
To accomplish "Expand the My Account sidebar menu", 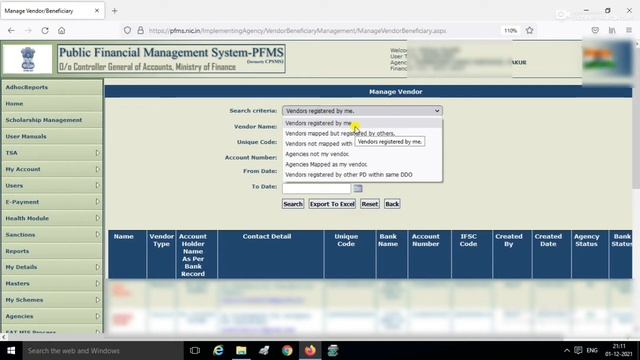I will (x=52, y=169).
